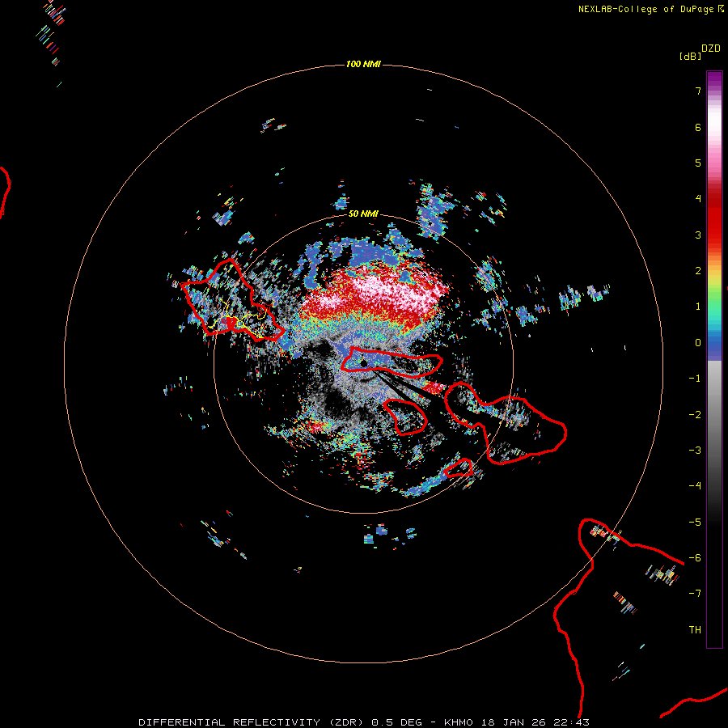Viewport: 728px width, 728px height.
Task: Click the -1 value on color scale
Action: tap(695, 379)
